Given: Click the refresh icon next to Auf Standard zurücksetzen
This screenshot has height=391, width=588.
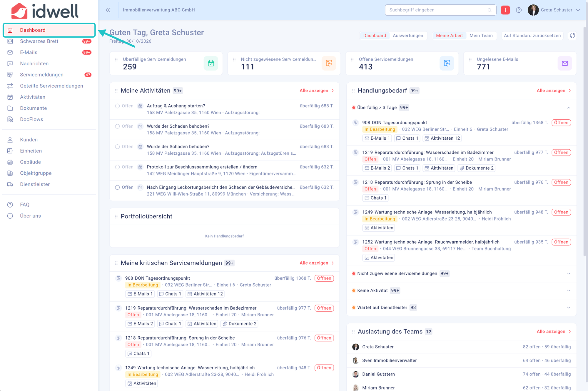Looking at the screenshot, I should tap(572, 36).
